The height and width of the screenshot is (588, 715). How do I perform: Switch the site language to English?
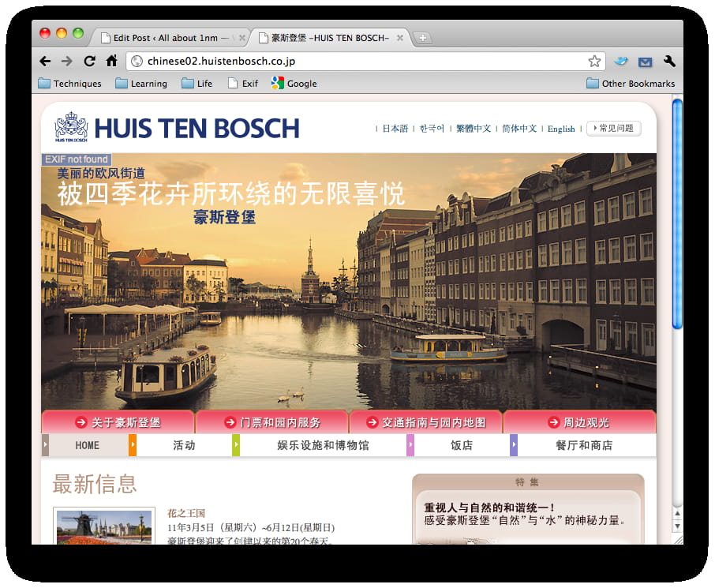561,129
